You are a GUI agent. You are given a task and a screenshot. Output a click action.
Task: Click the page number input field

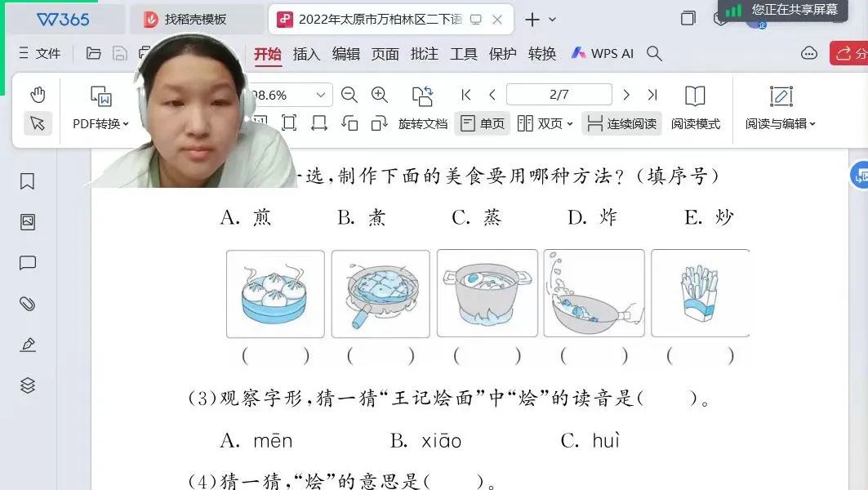click(x=559, y=95)
